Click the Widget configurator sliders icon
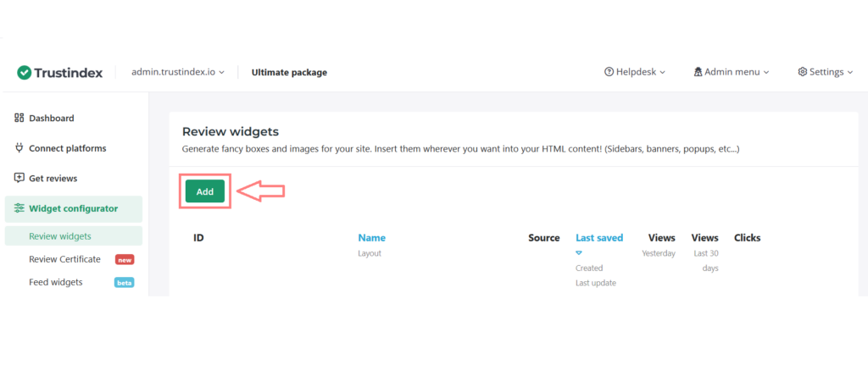The height and width of the screenshot is (365, 868). (x=19, y=208)
